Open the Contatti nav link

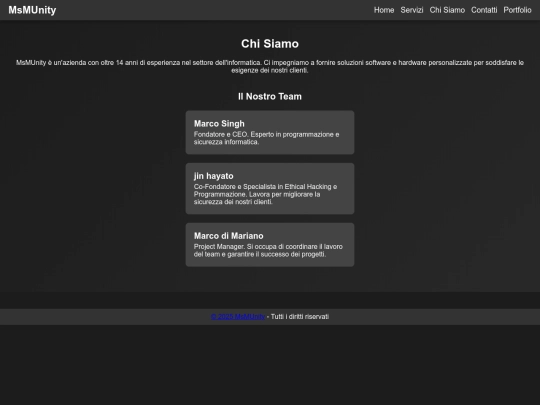(x=484, y=10)
